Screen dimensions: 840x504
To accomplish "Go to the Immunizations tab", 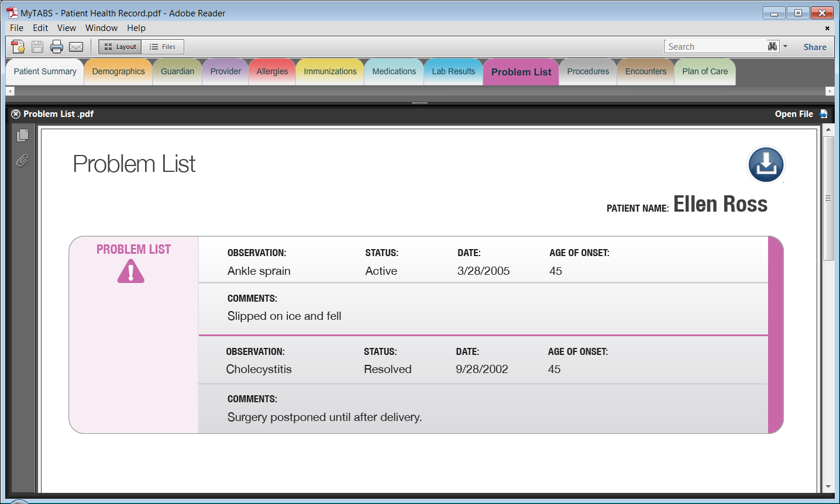I will click(330, 71).
